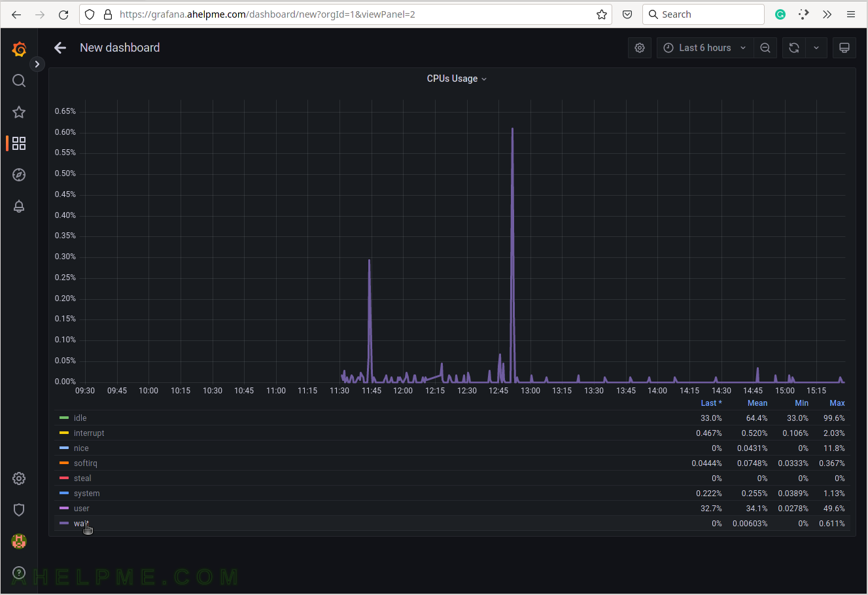Viewport: 868px width, 595px height.
Task: Open the Starred dashboards icon
Action: [x=19, y=112]
